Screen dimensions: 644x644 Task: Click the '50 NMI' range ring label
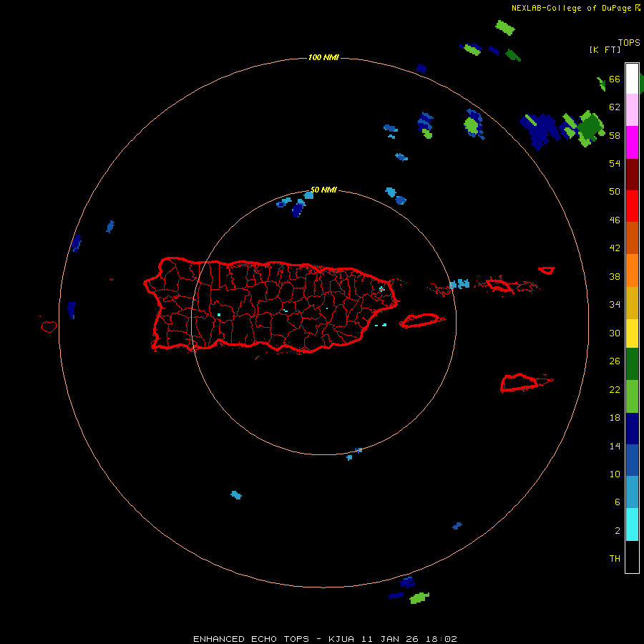[323, 190]
